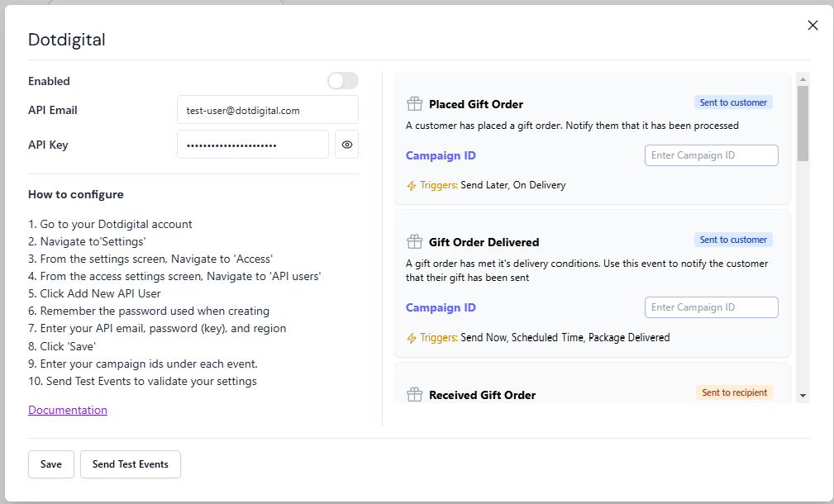Click Send Test Events button
The height and width of the screenshot is (504, 834).
tap(131, 464)
